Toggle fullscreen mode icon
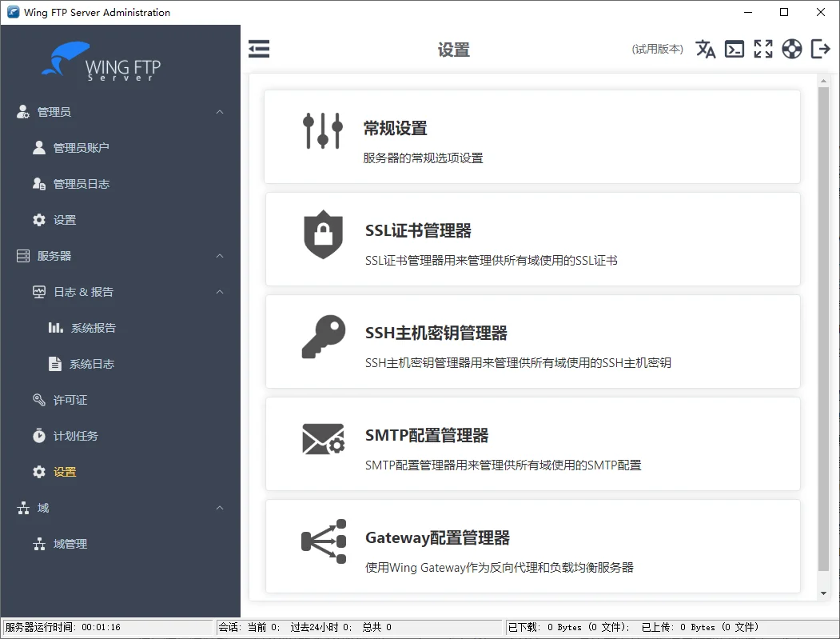Image resolution: width=840 pixels, height=639 pixels. pyautogui.click(x=763, y=49)
